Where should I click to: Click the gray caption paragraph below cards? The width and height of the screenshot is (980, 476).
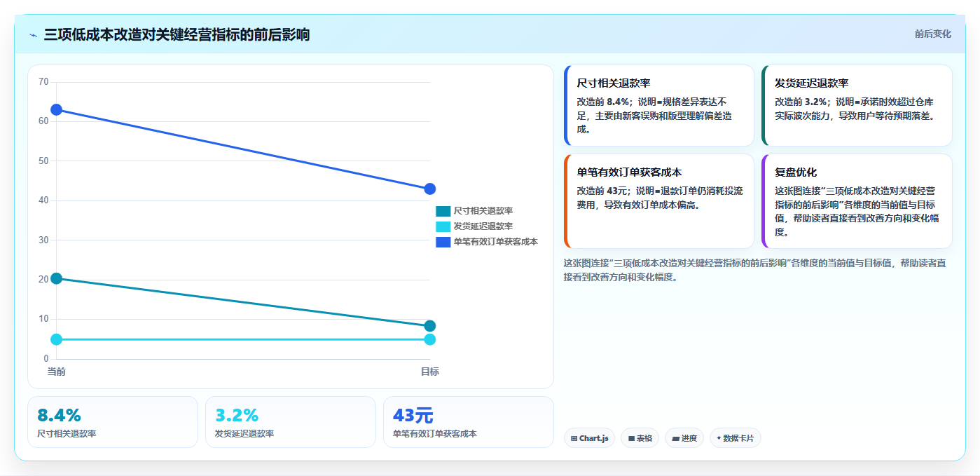click(x=755, y=270)
